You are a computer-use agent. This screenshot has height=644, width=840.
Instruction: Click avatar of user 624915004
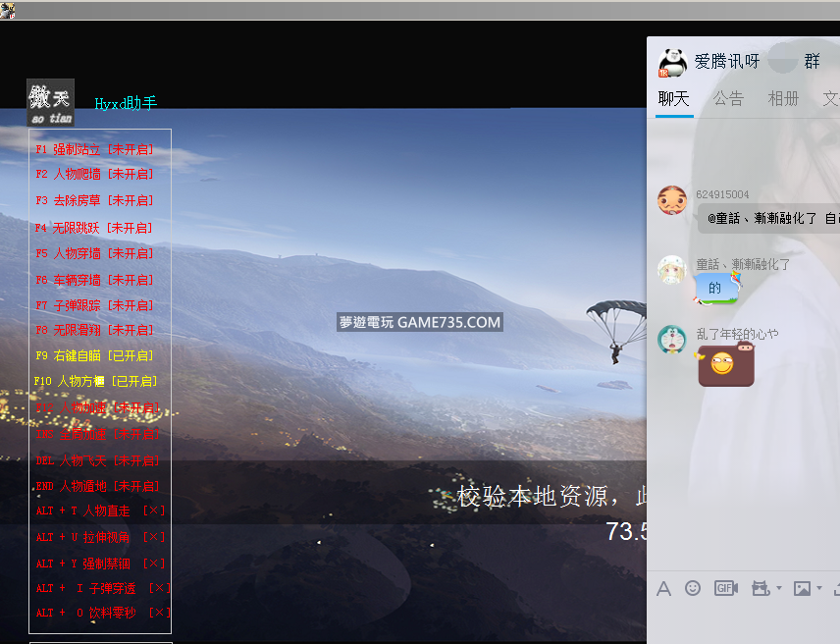(x=671, y=200)
